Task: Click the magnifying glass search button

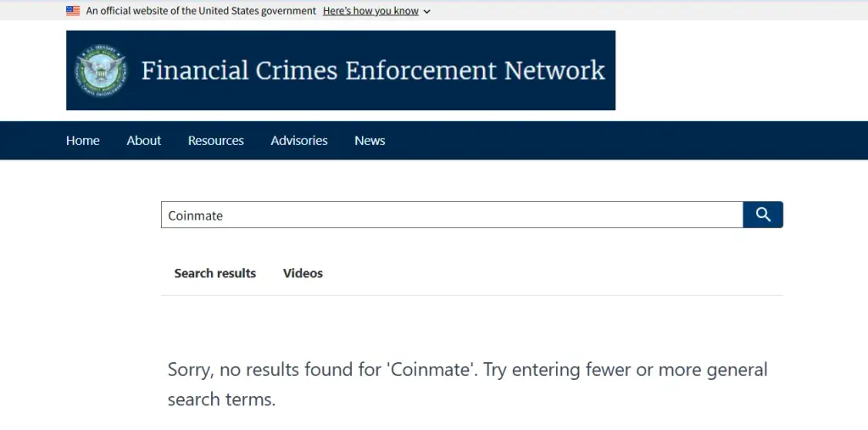Action: pos(763,215)
